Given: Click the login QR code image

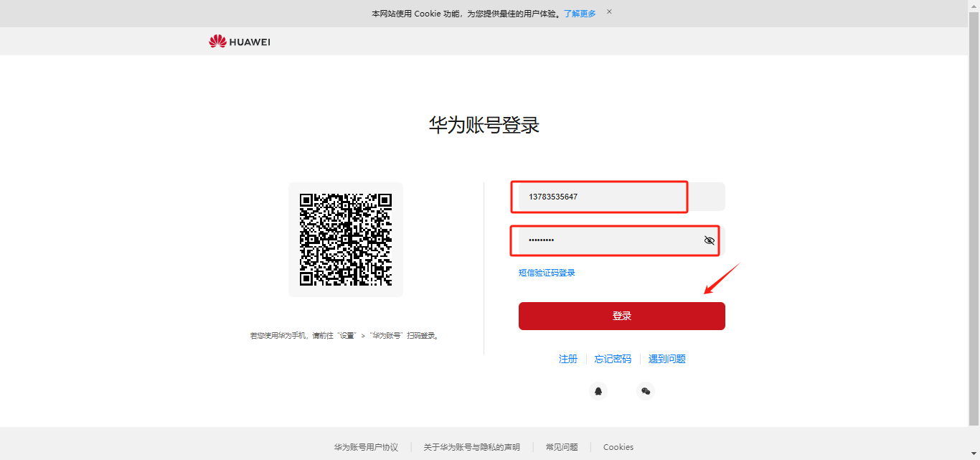Looking at the screenshot, I should tap(346, 240).
